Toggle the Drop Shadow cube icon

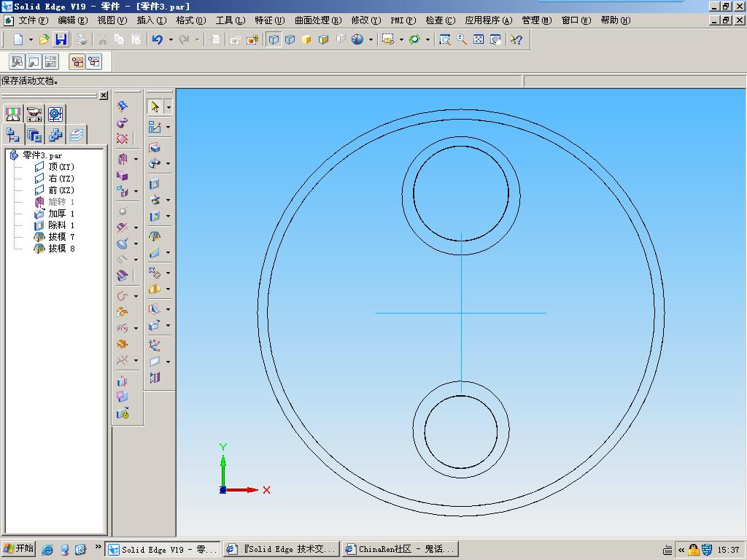pyautogui.click(x=341, y=39)
